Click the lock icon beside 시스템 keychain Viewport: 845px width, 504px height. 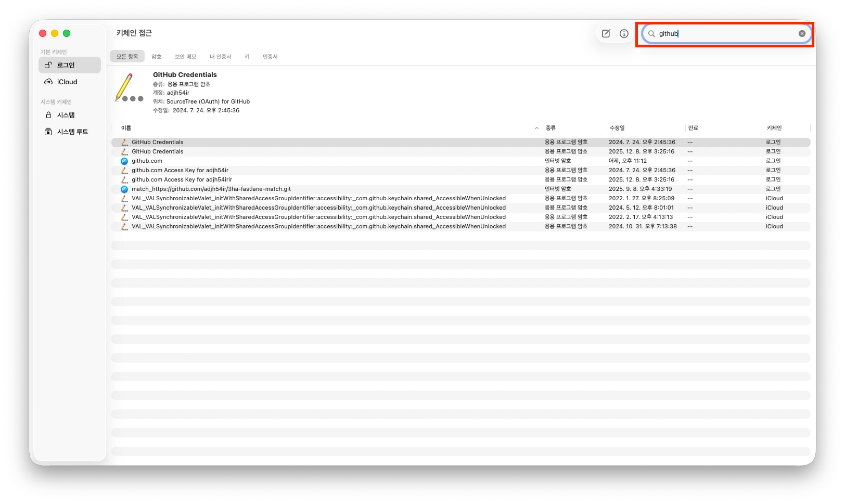48,115
